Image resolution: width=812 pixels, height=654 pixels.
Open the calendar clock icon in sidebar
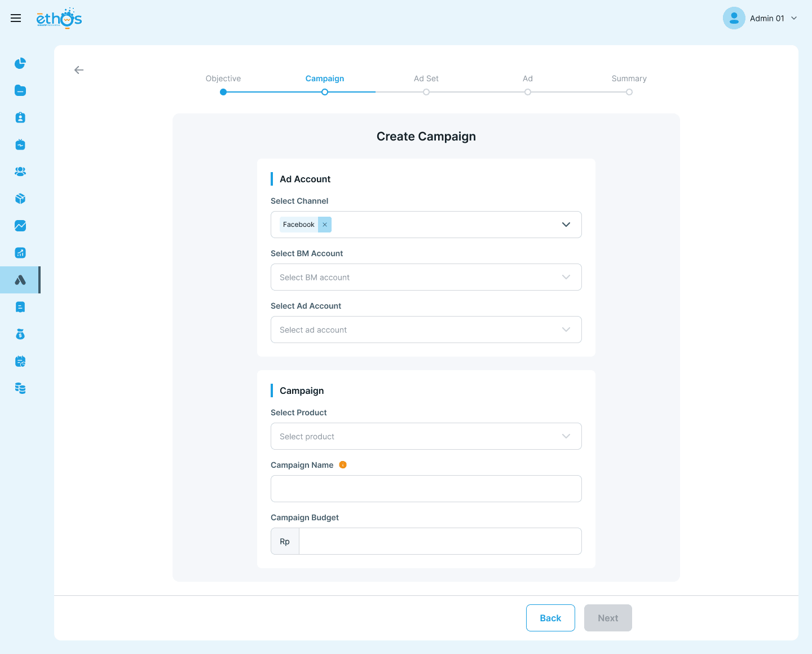pos(20,361)
